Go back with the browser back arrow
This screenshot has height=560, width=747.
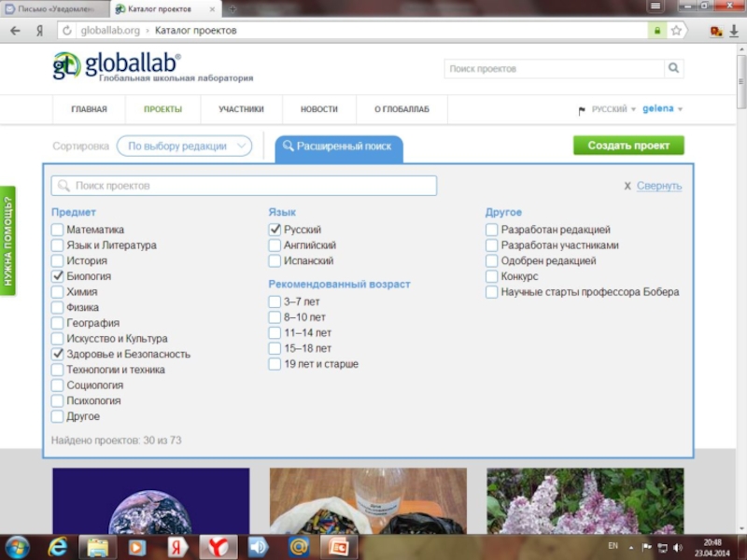[15, 31]
